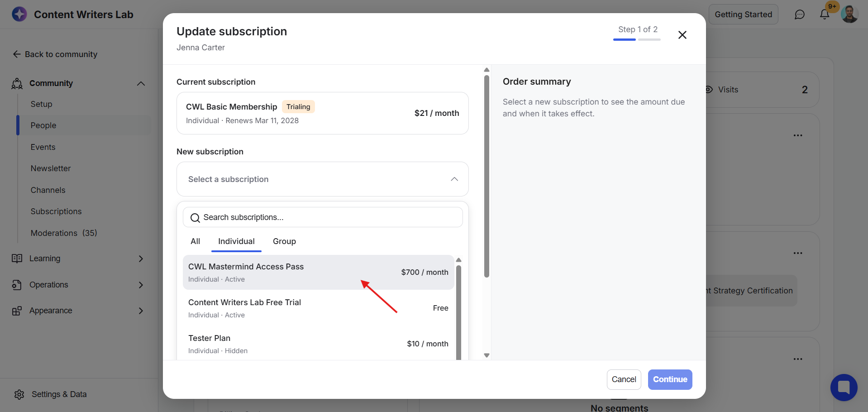868x412 pixels.
Task: Open Newsletter in the sidebar
Action: click(x=51, y=168)
